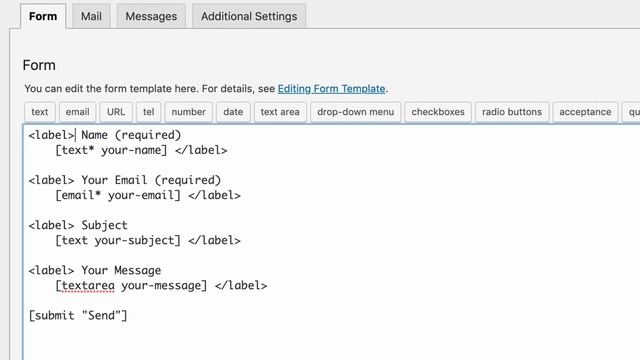This screenshot has width=640, height=360.
Task: Click the "Your Message" label line
Action: (x=95, y=270)
